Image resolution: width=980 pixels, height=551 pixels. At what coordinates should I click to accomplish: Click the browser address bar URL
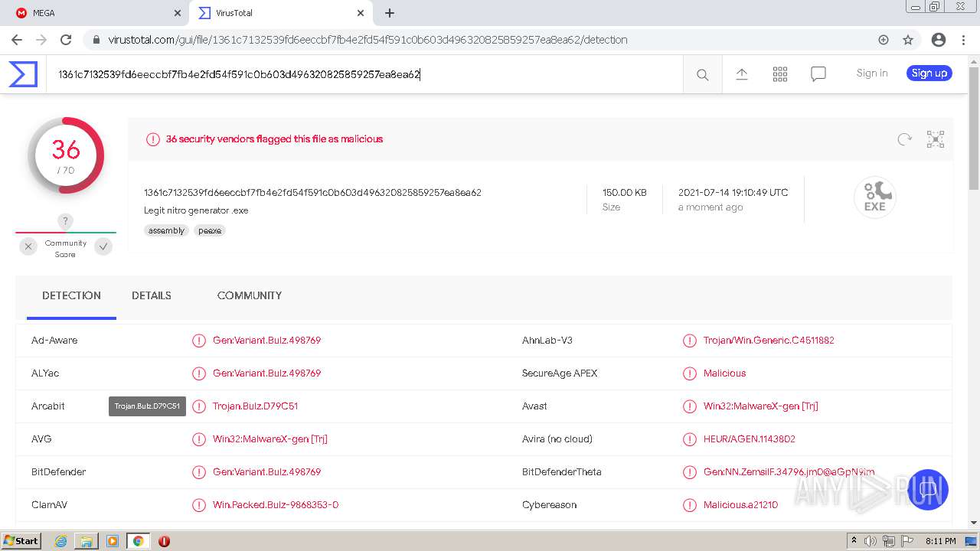click(368, 40)
